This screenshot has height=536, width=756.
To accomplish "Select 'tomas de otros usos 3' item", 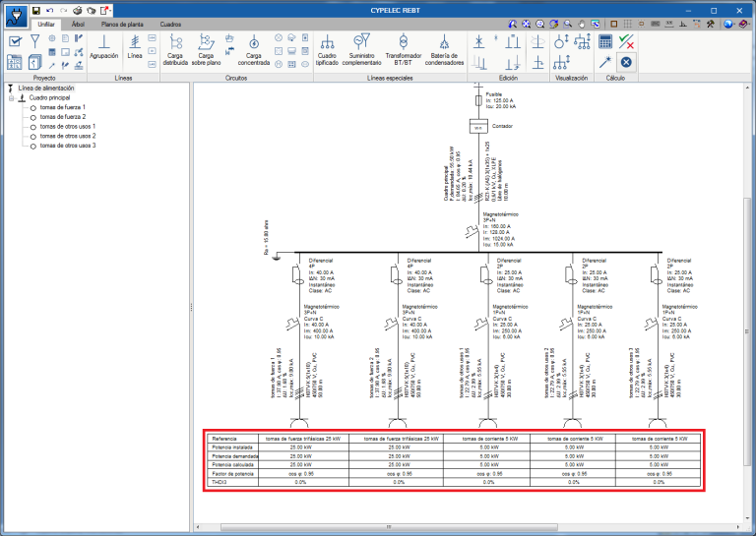I will (67, 145).
